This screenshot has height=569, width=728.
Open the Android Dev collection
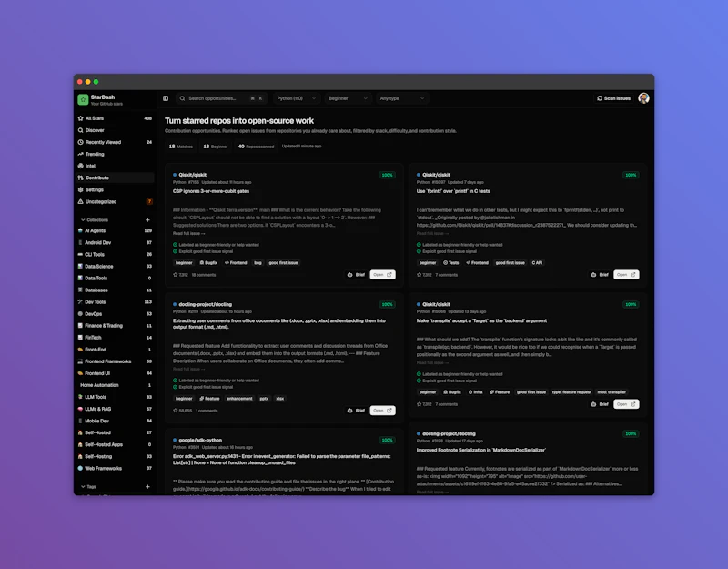point(116,242)
